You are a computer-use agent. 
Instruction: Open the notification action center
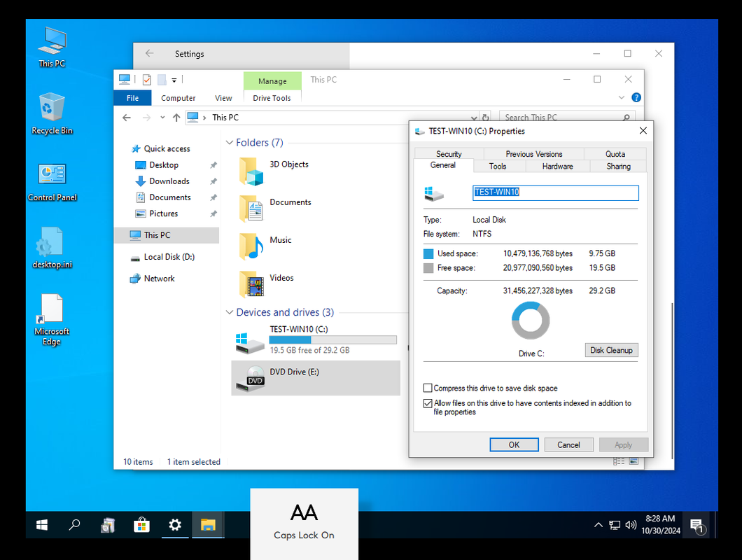pyautogui.click(x=697, y=525)
